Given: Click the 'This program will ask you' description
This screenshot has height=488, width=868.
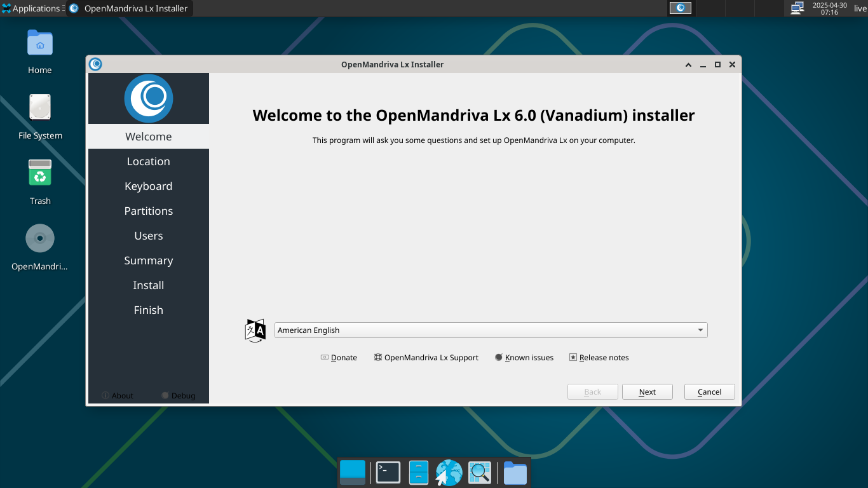Looking at the screenshot, I should point(474,140).
